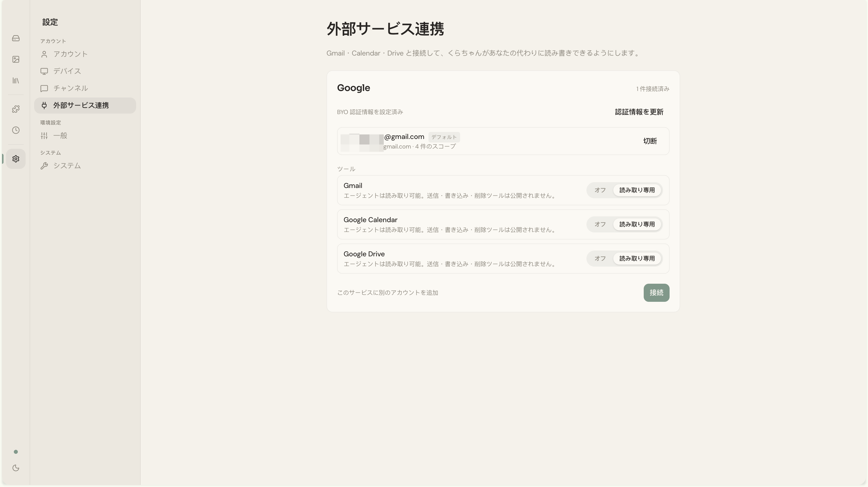Open the library books icon in rail
The width and height of the screenshot is (868, 487).
point(16,81)
